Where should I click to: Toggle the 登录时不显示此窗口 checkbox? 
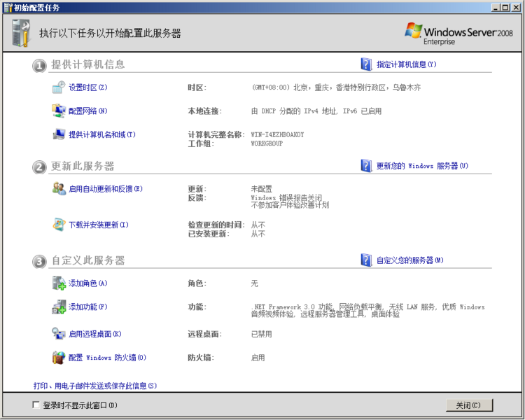point(36,405)
